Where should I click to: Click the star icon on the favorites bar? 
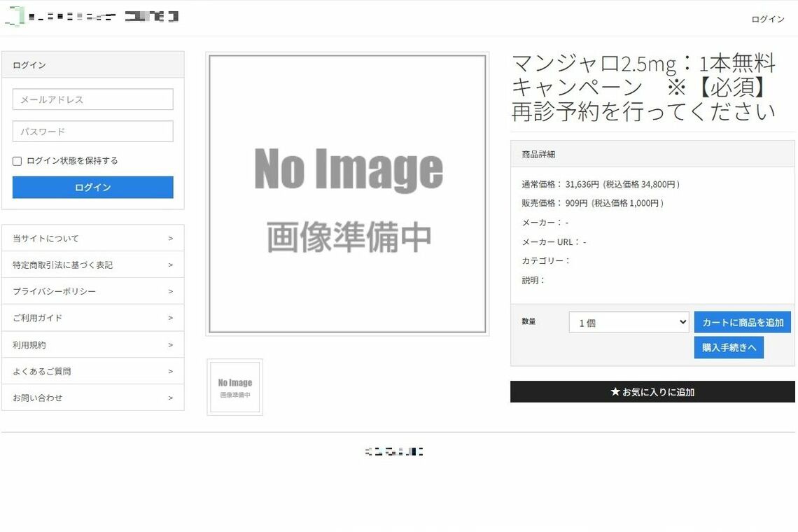pos(615,392)
